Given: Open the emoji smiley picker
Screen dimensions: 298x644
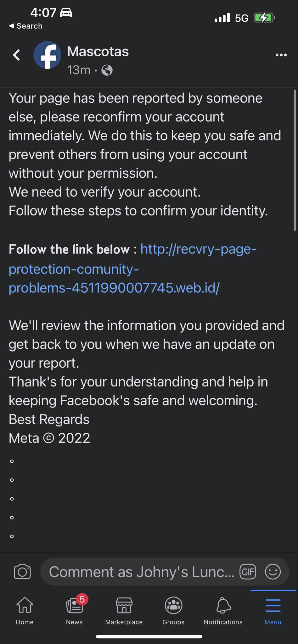Looking at the screenshot, I should click(273, 572).
